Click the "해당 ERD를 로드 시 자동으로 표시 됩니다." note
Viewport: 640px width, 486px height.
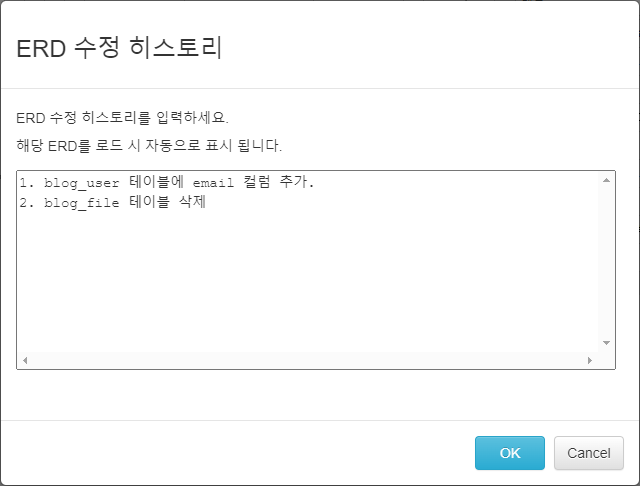(150, 145)
